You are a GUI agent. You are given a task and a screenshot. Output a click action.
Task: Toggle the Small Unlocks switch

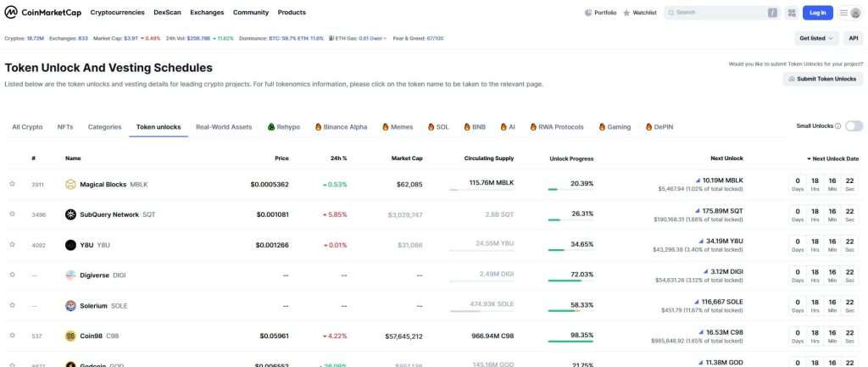point(854,126)
